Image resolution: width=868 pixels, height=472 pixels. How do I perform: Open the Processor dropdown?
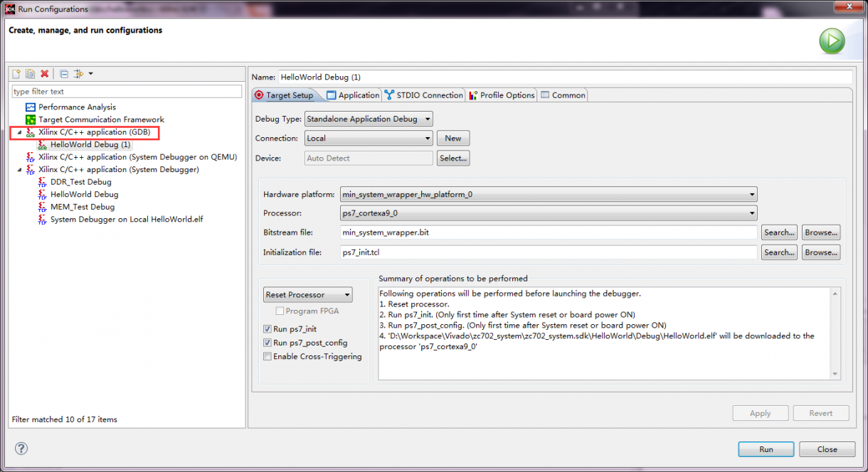pyautogui.click(x=549, y=213)
